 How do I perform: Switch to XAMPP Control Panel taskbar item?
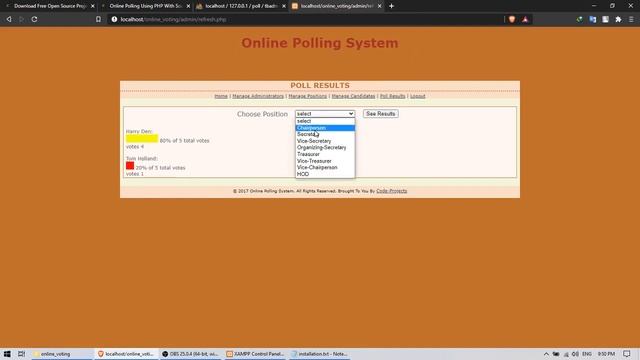click(x=255, y=354)
